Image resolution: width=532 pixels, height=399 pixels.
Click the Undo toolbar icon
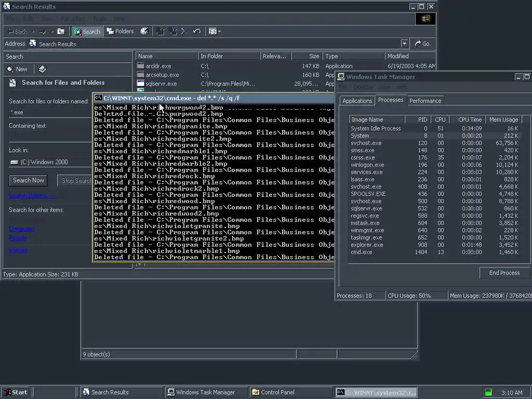(x=197, y=32)
